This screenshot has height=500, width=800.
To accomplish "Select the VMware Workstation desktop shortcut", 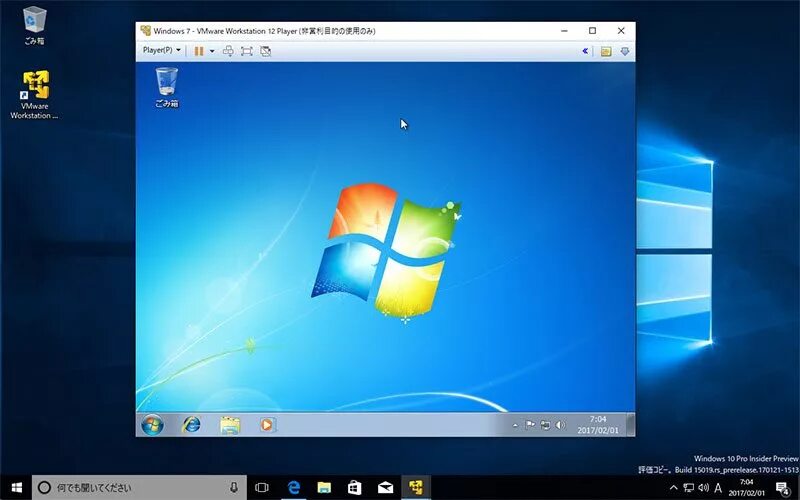I will (34, 95).
